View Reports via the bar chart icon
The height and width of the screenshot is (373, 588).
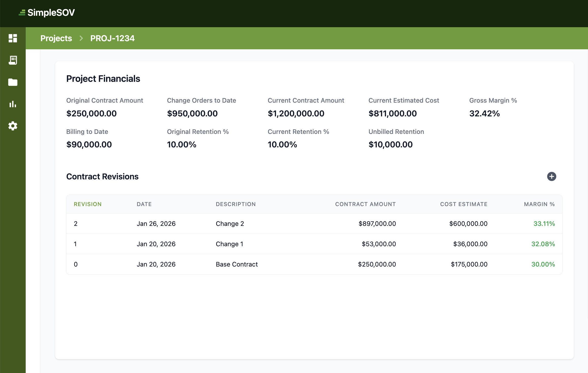click(x=13, y=104)
